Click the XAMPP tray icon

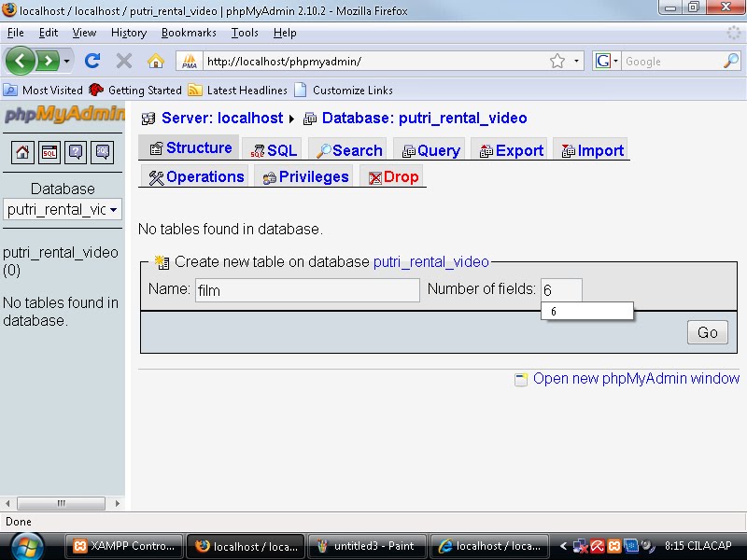614,546
